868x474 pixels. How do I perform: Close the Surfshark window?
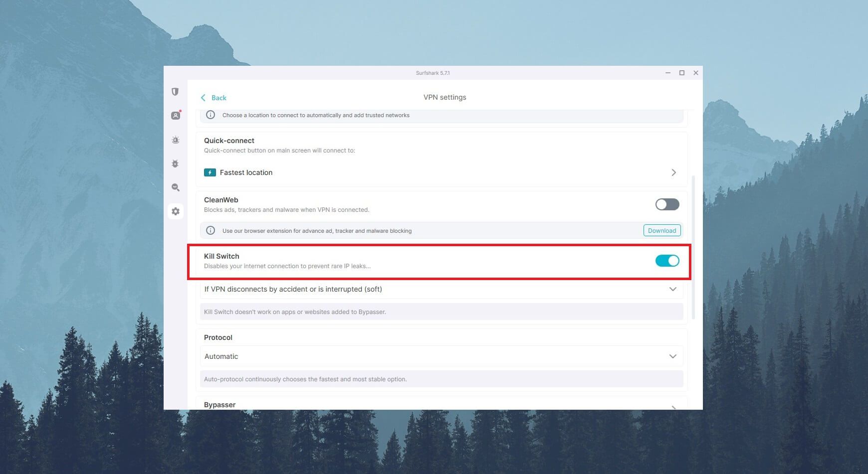tap(695, 73)
